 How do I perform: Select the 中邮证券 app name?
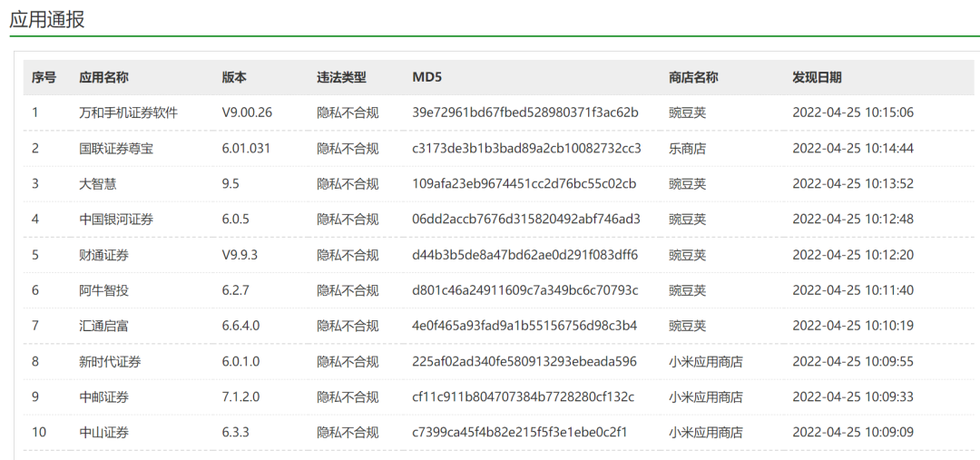coord(103,396)
